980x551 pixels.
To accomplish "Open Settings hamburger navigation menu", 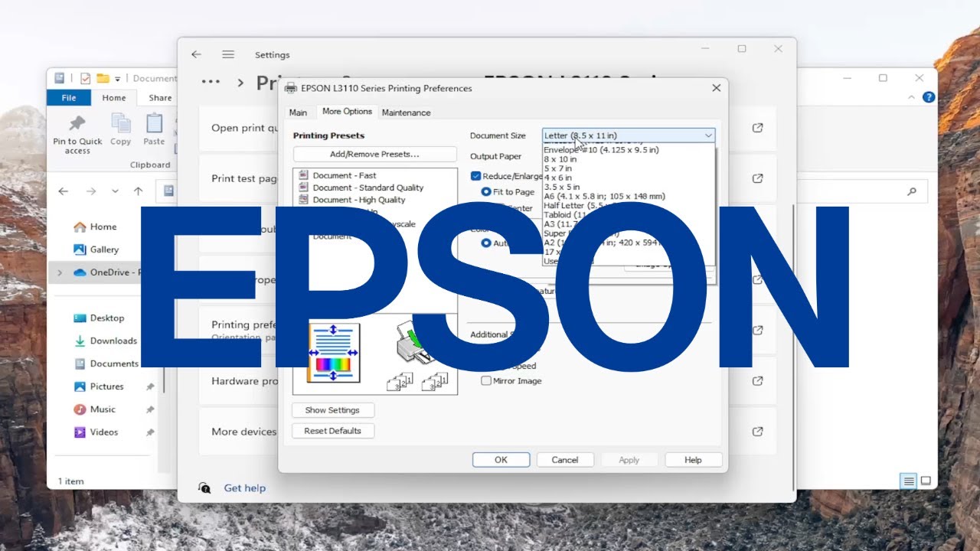I will click(228, 54).
